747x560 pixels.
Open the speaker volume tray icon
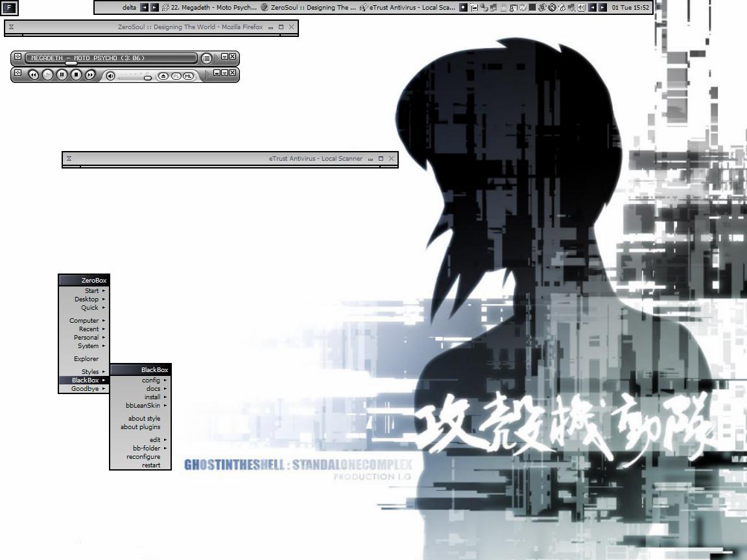click(x=581, y=8)
